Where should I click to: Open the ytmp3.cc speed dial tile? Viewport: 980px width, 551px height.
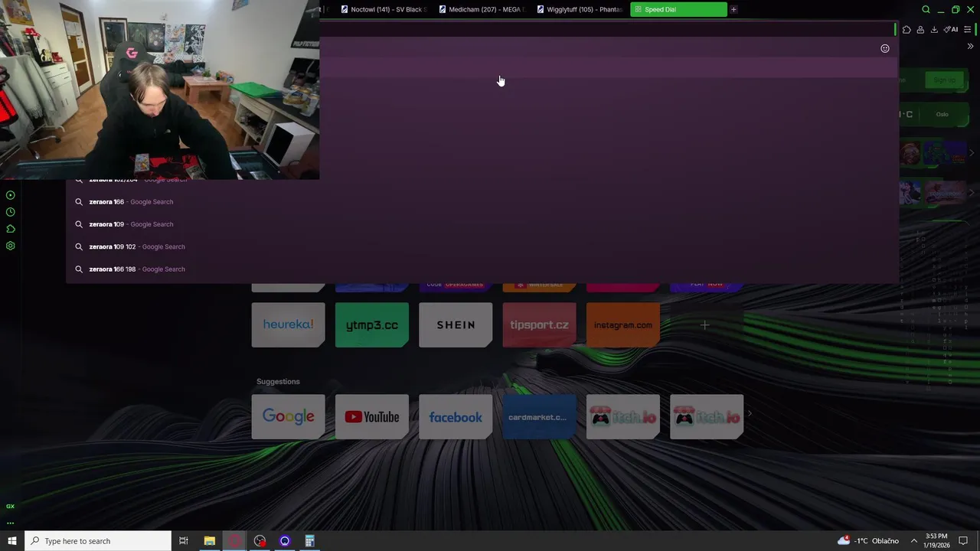click(x=371, y=324)
